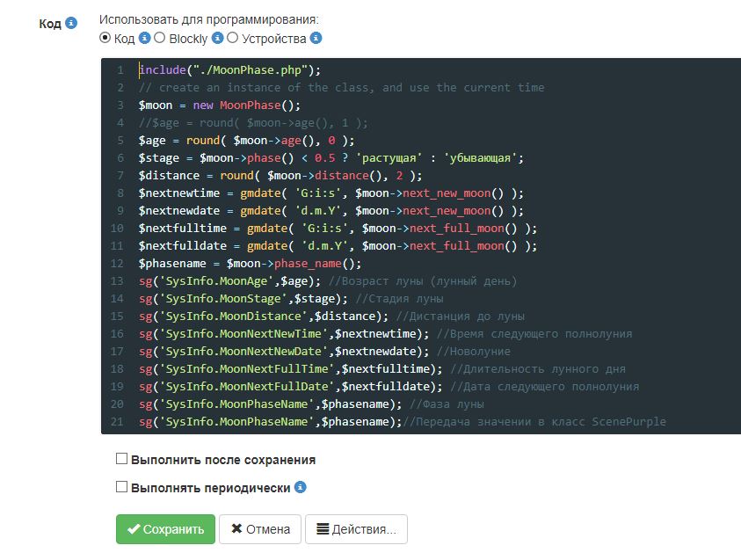The height and width of the screenshot is (560, 741).
Task: Click the info icon beside Выполнять периодически
Action: point(300,486)
